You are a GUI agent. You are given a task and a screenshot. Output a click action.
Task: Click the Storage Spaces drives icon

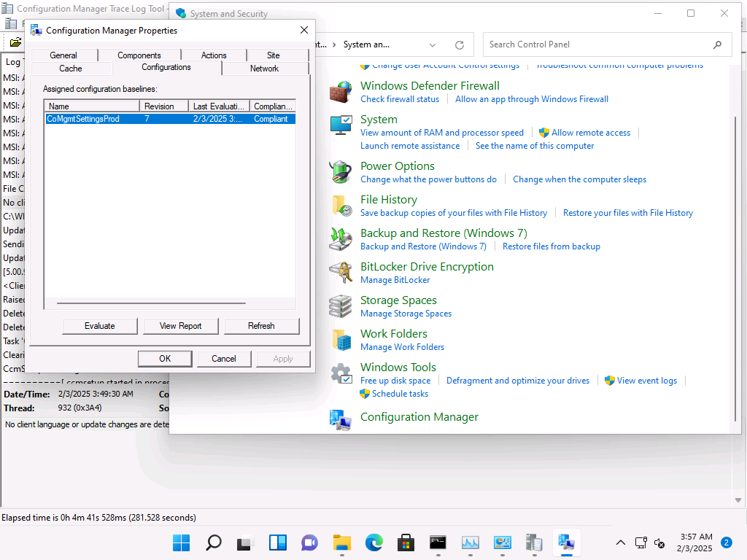pos(341,306)
